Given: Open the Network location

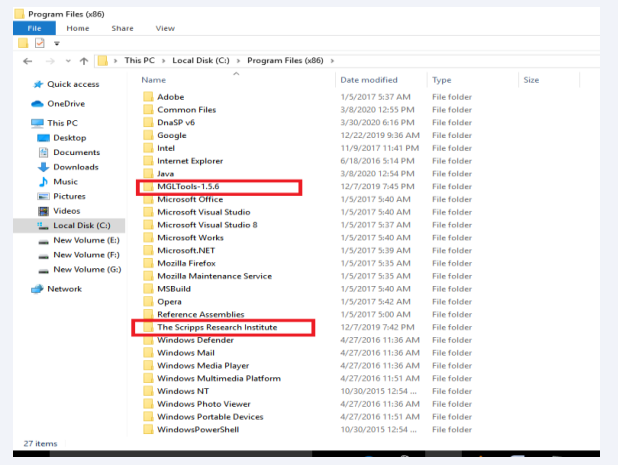Looking at the screenshot, I should [x=64, y=289].
